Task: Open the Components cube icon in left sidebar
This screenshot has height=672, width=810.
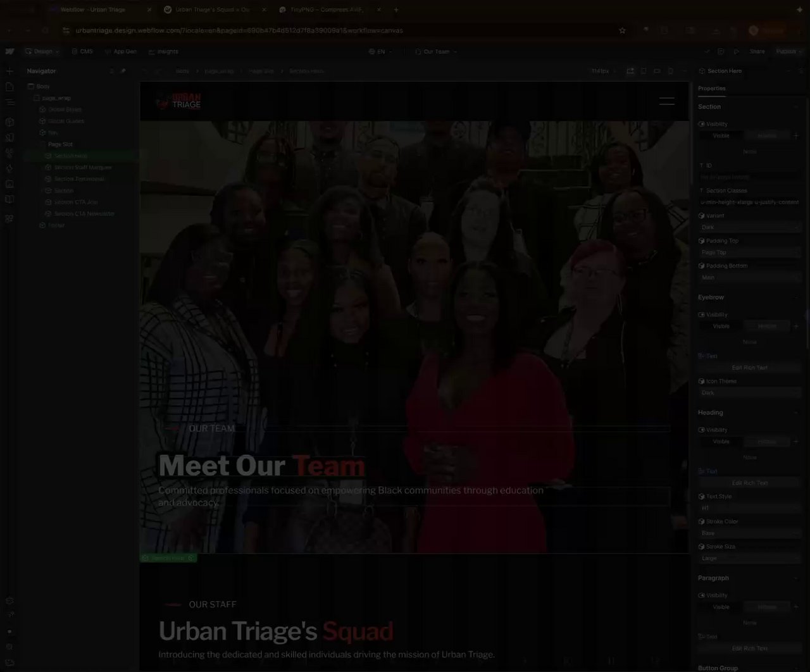Action: tap(9, 121)
